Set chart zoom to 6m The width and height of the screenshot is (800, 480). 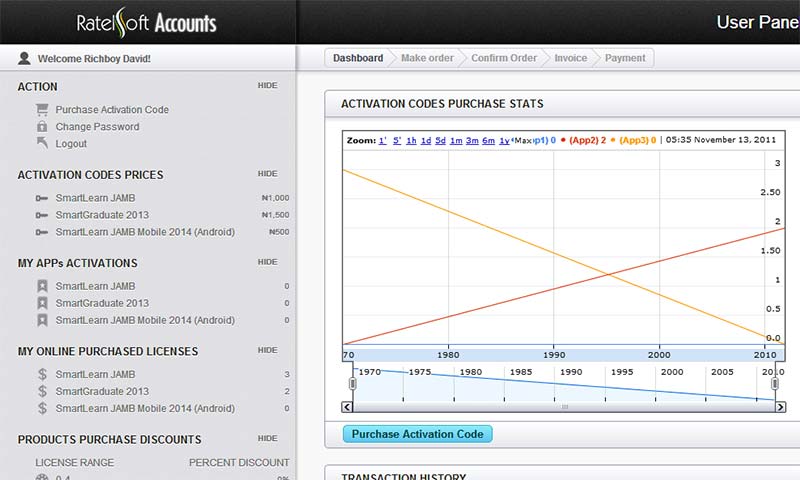[488, 141]
